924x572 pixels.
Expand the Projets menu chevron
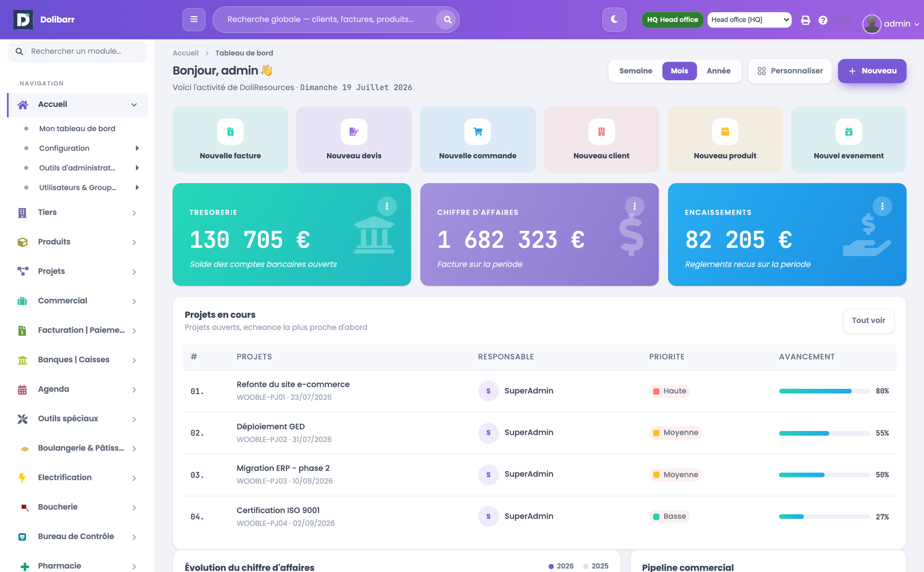point(134,272)
